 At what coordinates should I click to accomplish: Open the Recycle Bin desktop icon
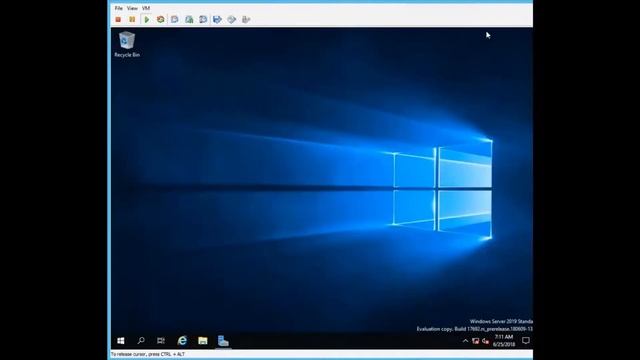click(x=127, y=44)
